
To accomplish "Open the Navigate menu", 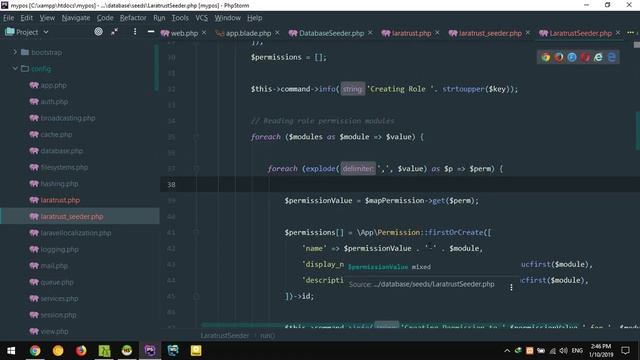I will click(76, 18).
